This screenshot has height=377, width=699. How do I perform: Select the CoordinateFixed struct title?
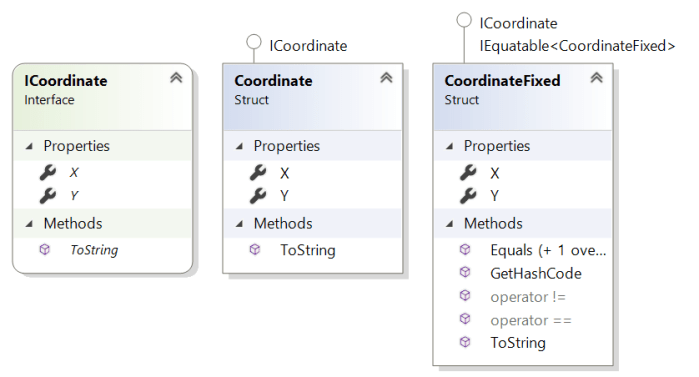tap(502, 81)
